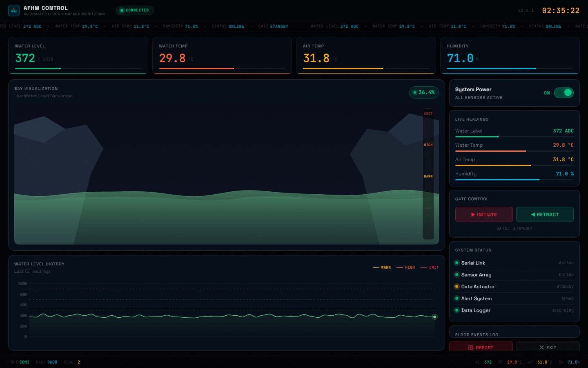Click the Alert System status dot
The height and width of the screenshot is (368, 588).
(457, 298)
